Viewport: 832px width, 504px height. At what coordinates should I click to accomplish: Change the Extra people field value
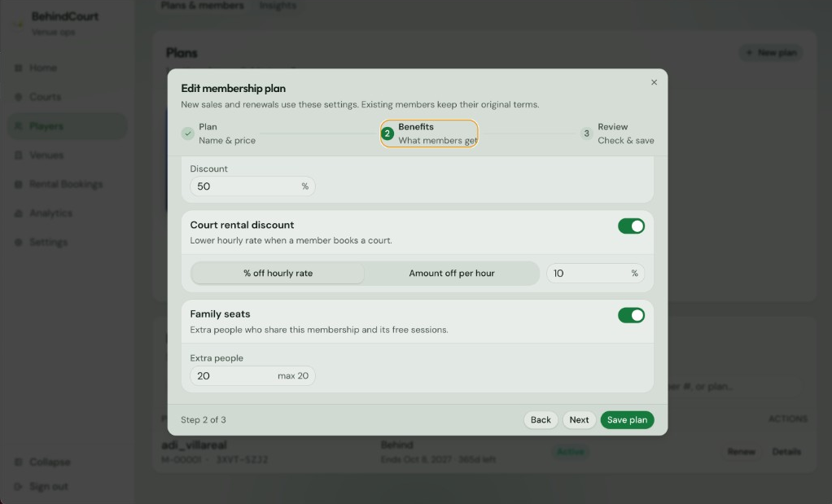(x=252, y=375)
